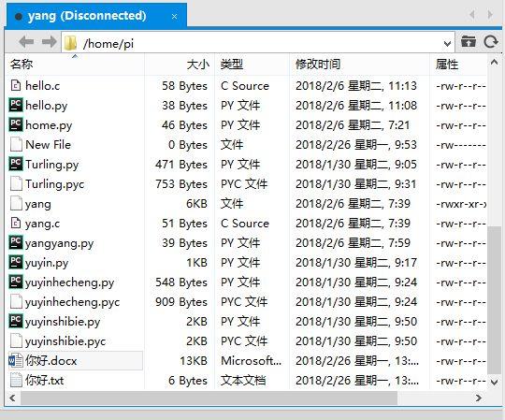Click the -rwxr-xr-x attribute cell
The height and width of the screenshot is (420, 505).
coord(461,204)
